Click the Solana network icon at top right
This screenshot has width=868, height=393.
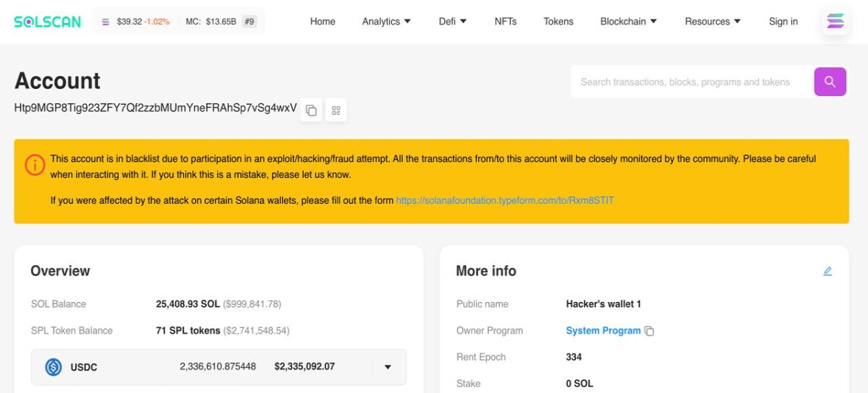(835, 22)
